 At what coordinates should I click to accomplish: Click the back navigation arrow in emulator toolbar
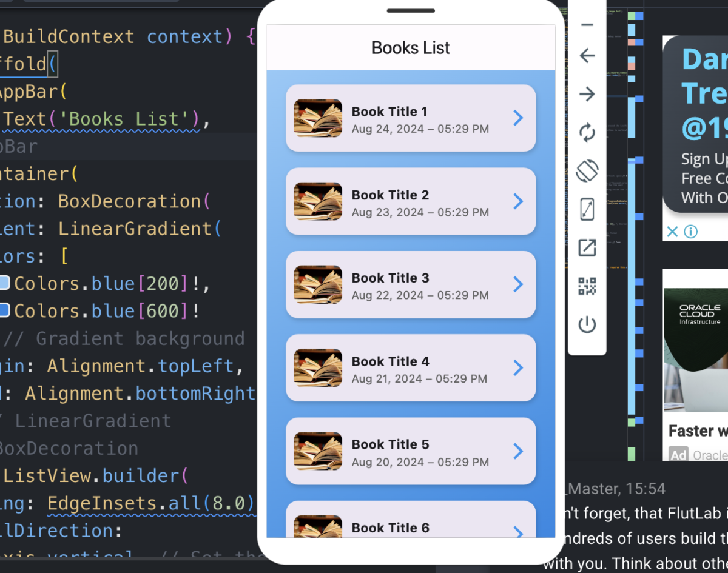point(587,56)
